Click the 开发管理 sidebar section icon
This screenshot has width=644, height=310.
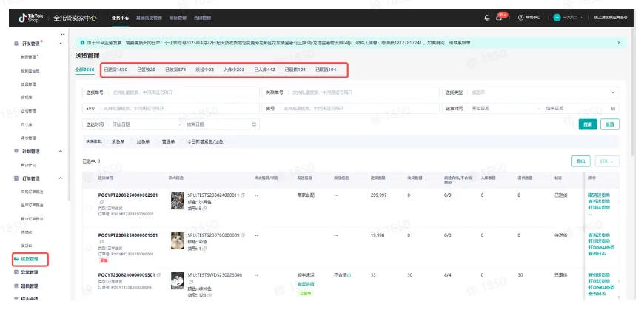[x=16, y=44]
